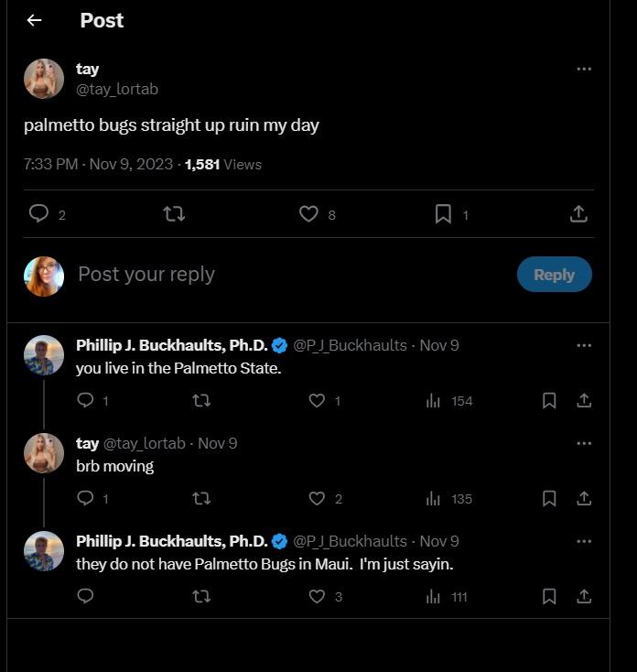The height and width of the screenshot is (672, 637).
Task: Reply to the Maui palmetto bugs comment
Action: (85, 596)
